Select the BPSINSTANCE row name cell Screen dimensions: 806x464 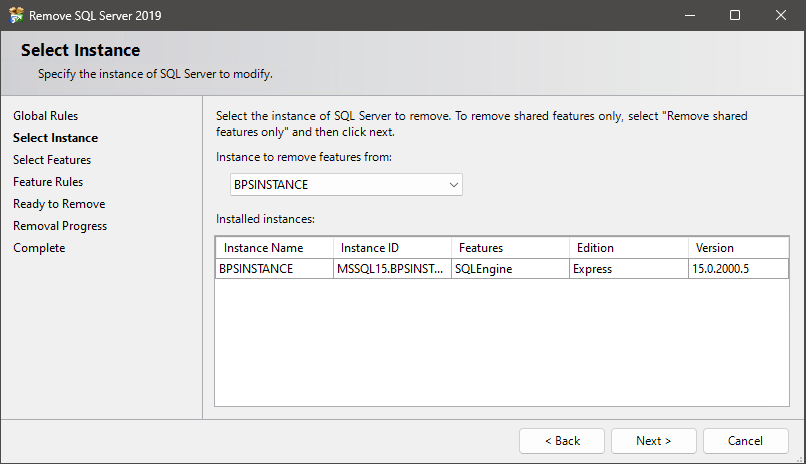click(274, 269)
